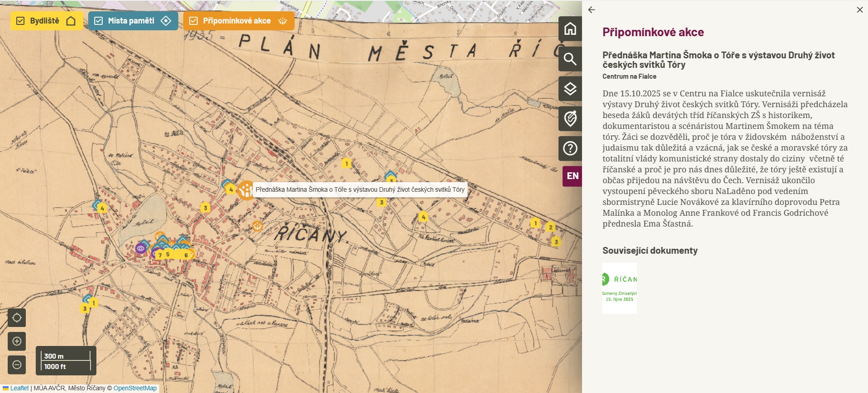Open the Říčany related document thumbnail

(x=619, y=288)
